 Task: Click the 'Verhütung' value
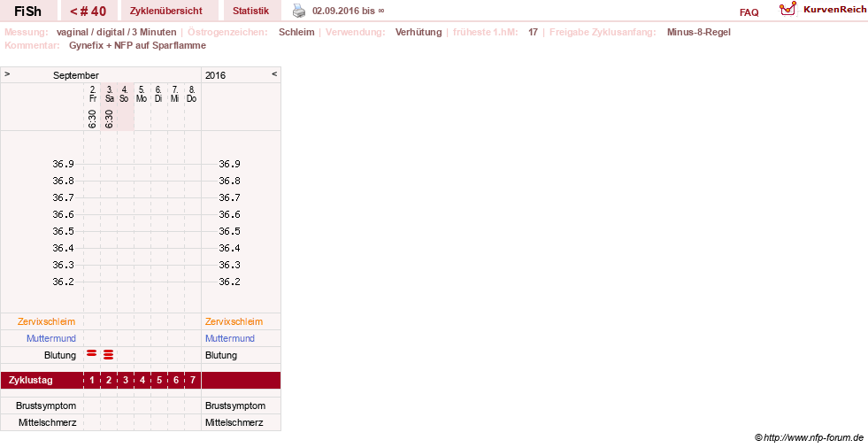click(419, 32)
